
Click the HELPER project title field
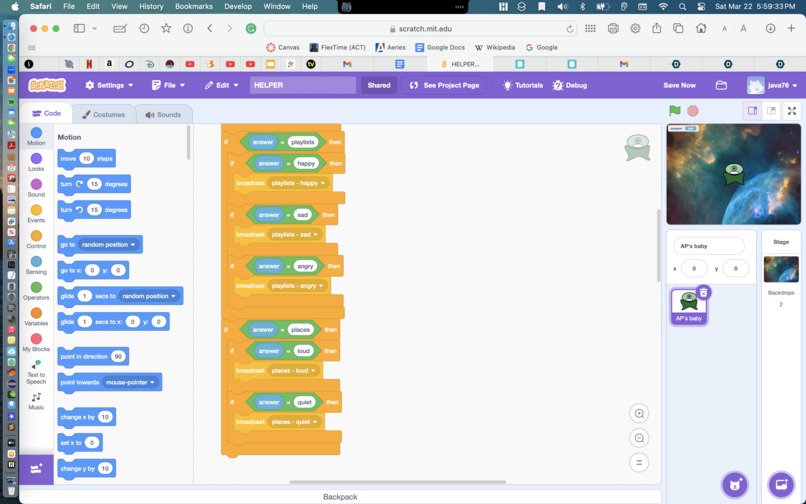click(303, 85)
